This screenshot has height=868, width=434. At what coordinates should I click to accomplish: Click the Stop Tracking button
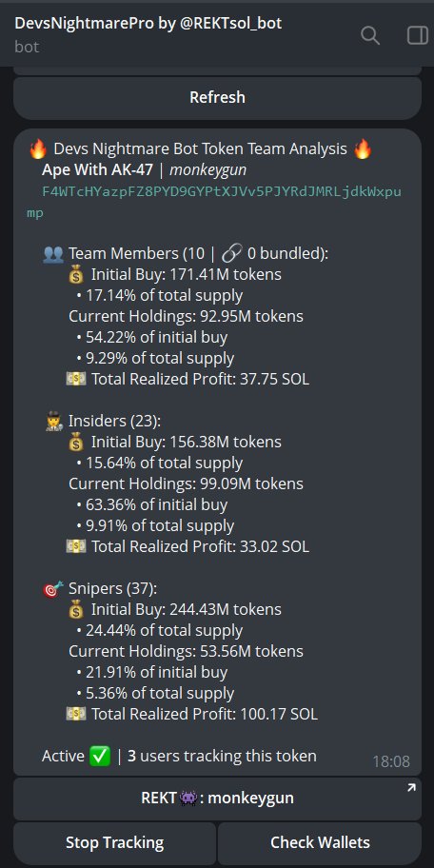pos(114,843)
